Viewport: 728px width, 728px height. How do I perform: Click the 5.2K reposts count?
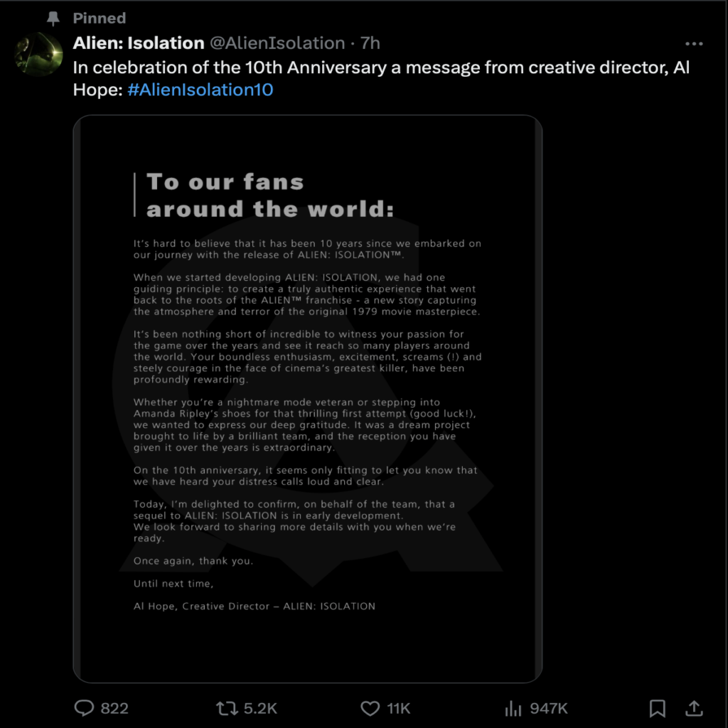pyautogui.click(x=260, y=708)
